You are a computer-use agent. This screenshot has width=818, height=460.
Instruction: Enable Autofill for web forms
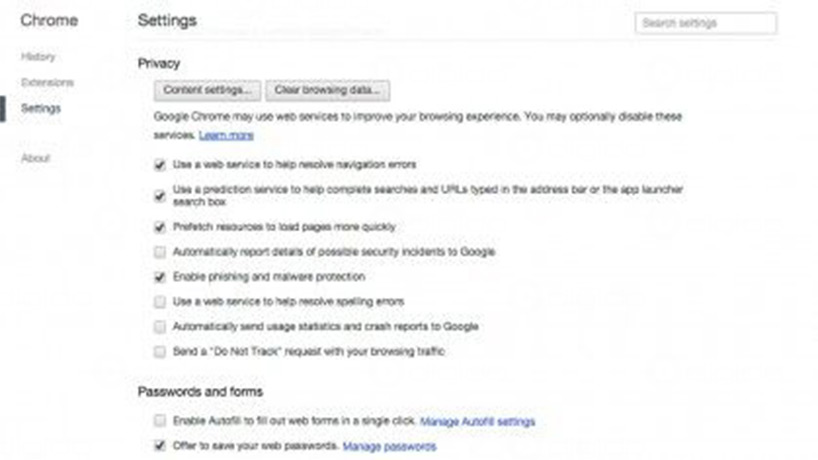click(160, 422)
